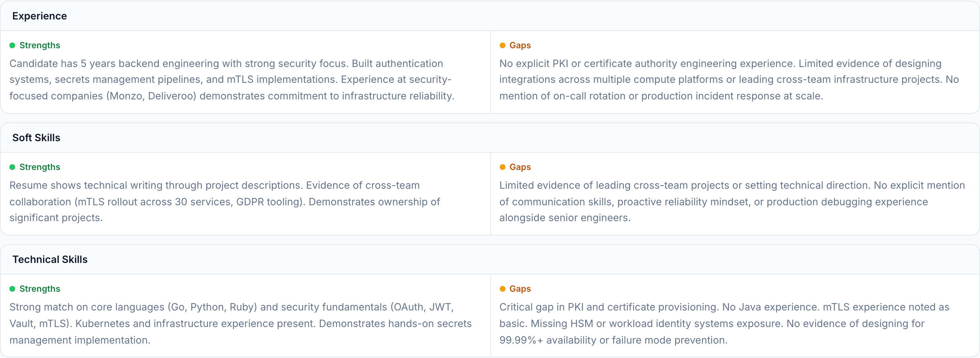This screenshot has width=980, height=358.
Task: Click the Strengths label under Technical Skills
Action: click(x=40, y=289)
